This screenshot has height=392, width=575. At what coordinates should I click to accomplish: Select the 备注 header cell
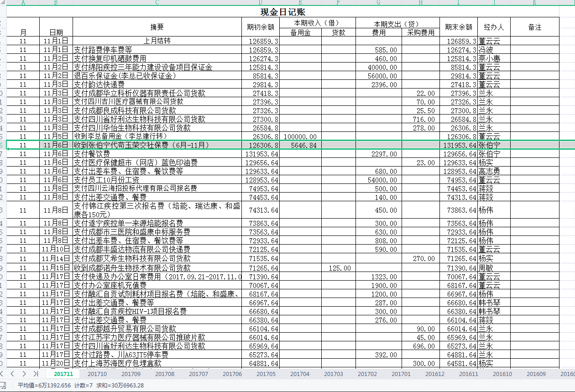(x=534, y=27)
